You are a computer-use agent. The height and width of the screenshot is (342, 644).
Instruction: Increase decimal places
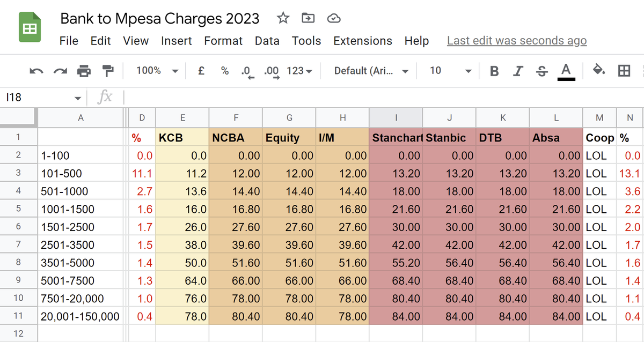272,71
